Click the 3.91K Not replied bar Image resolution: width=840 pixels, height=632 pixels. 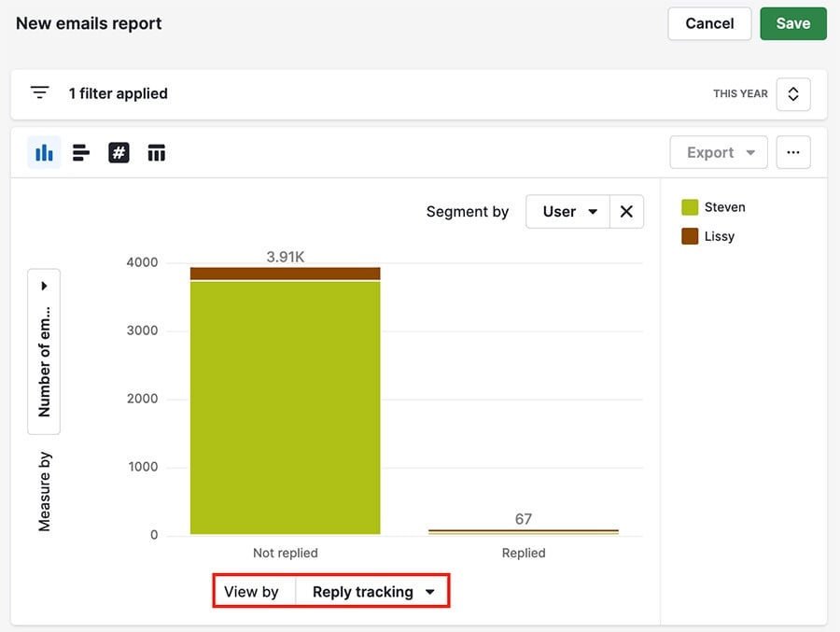285,401
